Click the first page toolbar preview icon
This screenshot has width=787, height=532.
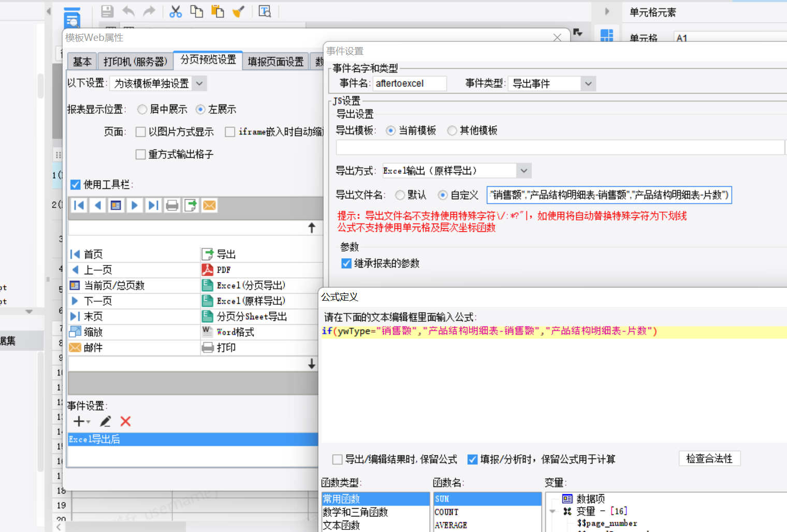[x=79, y=205]
